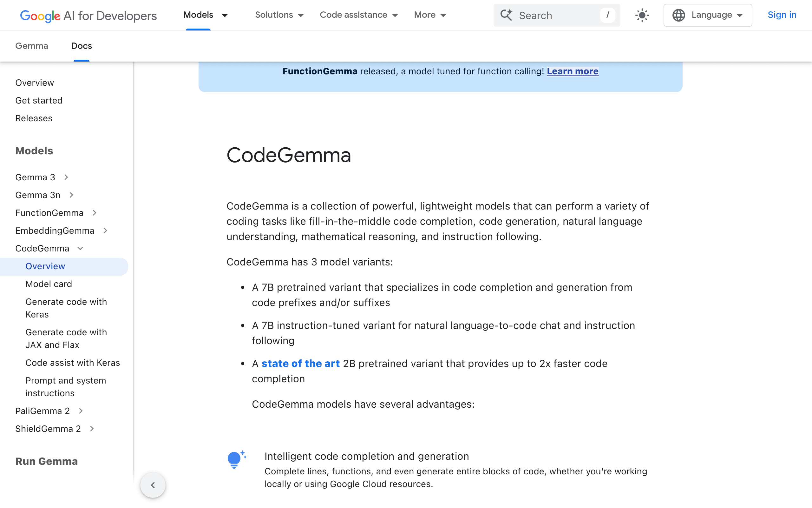
Task: Expand the PaliGemma 2 section chevron
Action: click(x=81, y=411)
